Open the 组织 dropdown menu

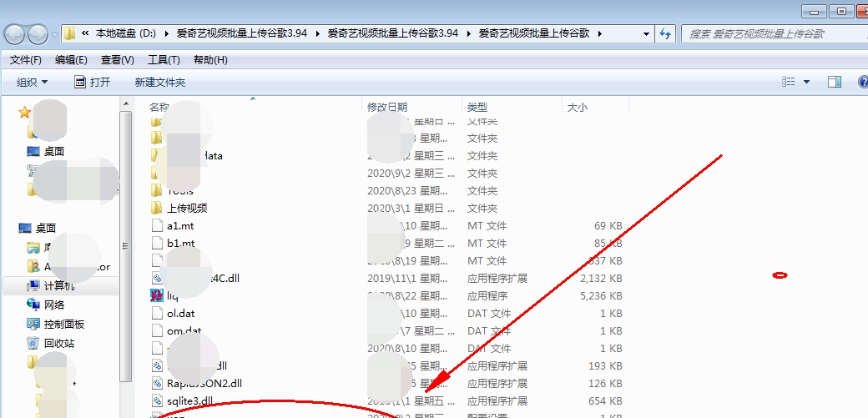(x=32, y=82)
